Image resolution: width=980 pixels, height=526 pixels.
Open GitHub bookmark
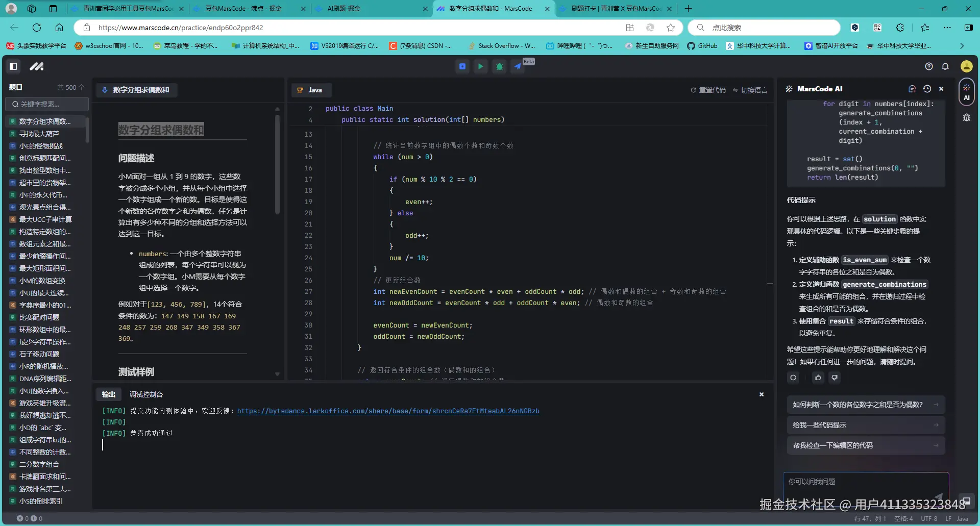702,46
